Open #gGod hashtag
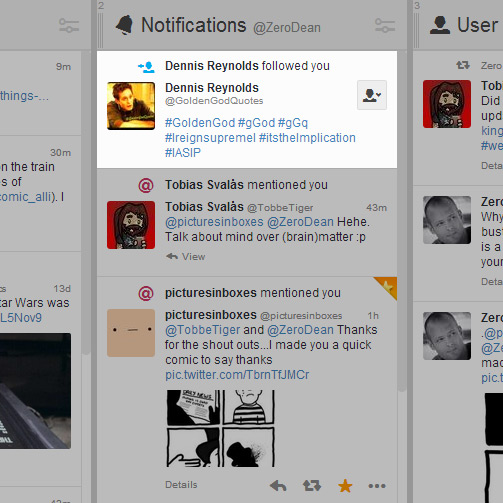This screenshot has height=503, width=503. point(256,123)
